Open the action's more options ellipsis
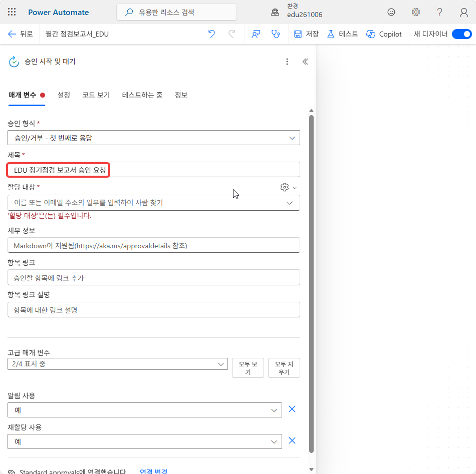 click(287, 62)
